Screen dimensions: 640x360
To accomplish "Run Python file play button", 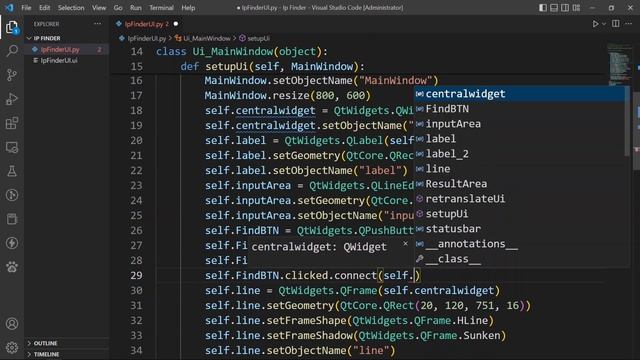I will pos(595,24).
